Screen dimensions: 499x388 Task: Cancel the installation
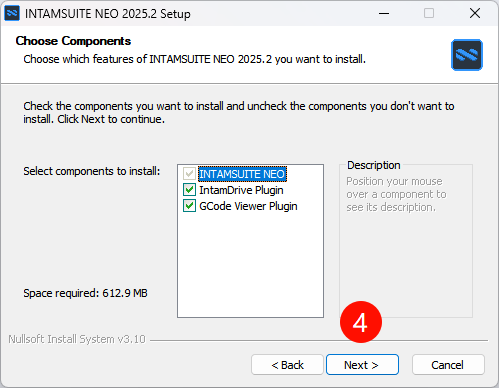448,365
